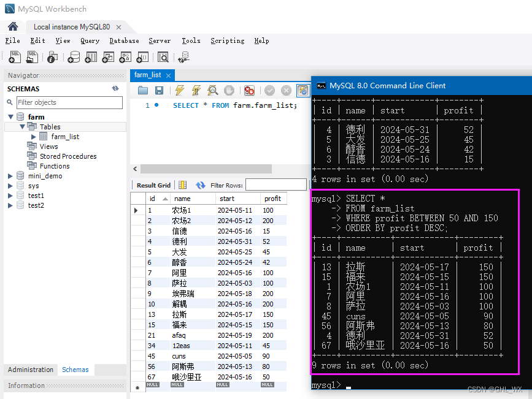Collapse the Tables node
Screen dimensions: 532x399
(22, 126)
